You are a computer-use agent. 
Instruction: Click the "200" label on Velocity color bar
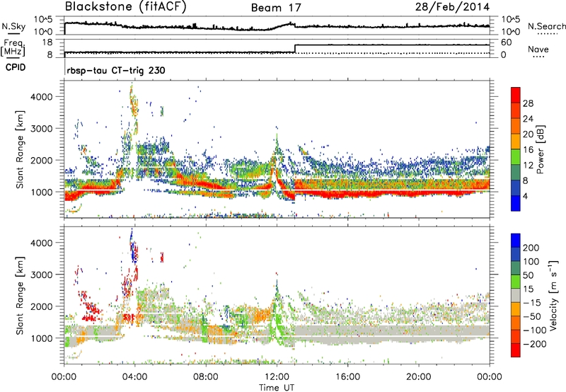click(531, 248)
